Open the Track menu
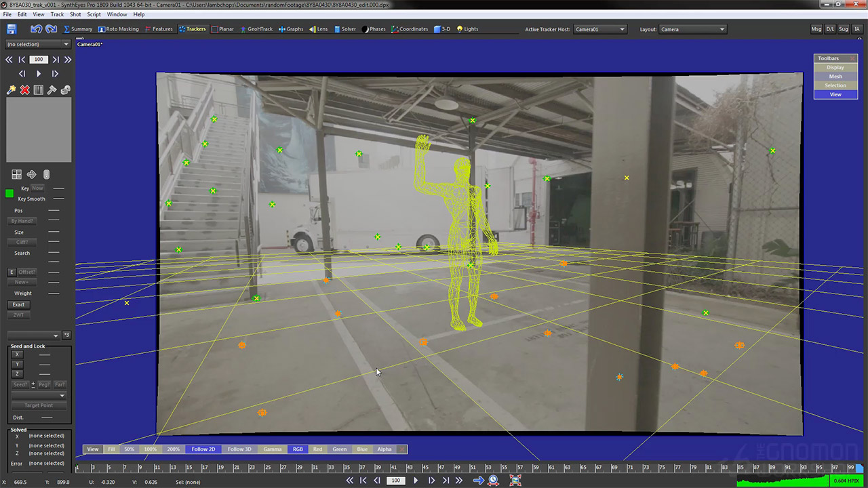868x488 pixels. tap(57, 14)
